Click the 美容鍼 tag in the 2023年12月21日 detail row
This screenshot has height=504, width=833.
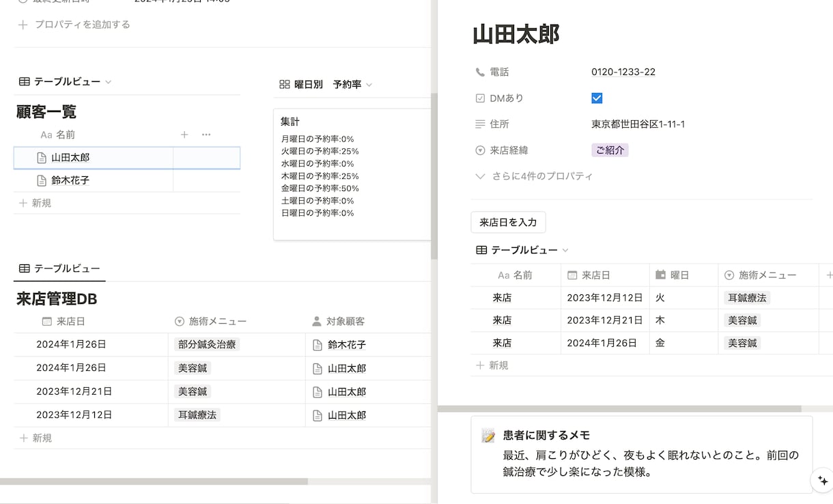pyautogui.click(x=742, y=320)
